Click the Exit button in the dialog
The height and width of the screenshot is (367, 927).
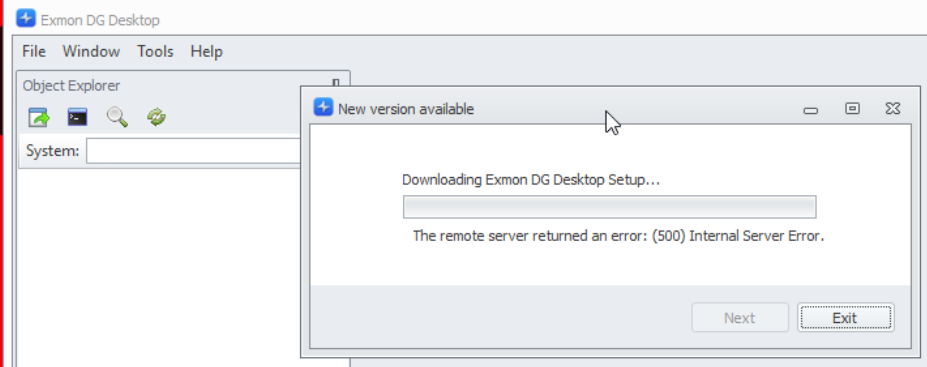[x=845, y=318]
